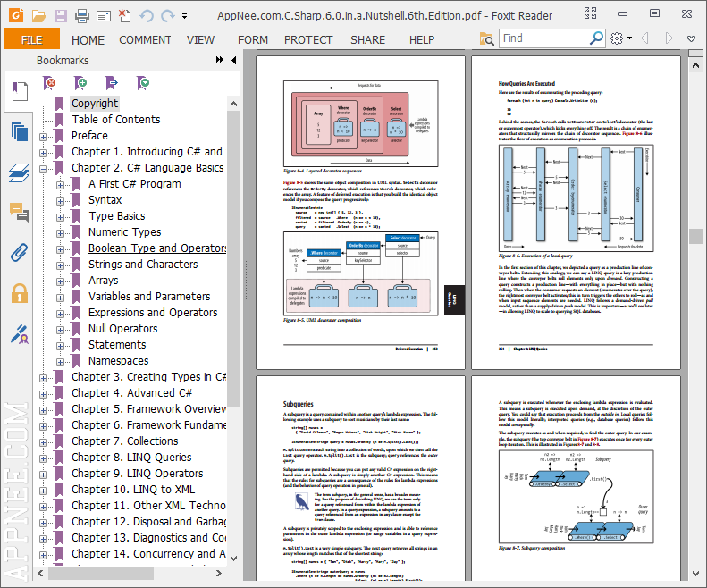Open the search settings gear dropdown
The height and width of the screenshot is (588, 707).
coord(621,38)
